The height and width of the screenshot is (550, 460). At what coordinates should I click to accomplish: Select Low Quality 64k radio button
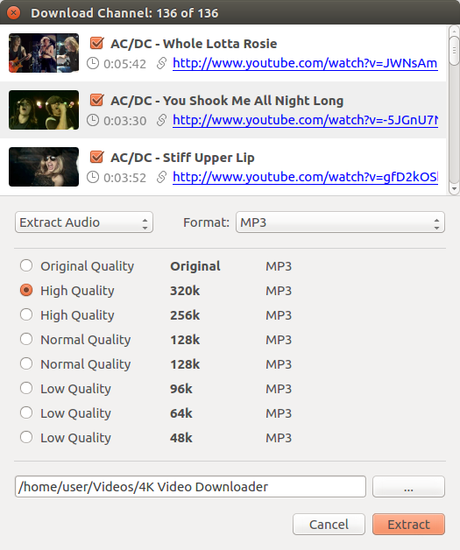[x=26, y=413]
